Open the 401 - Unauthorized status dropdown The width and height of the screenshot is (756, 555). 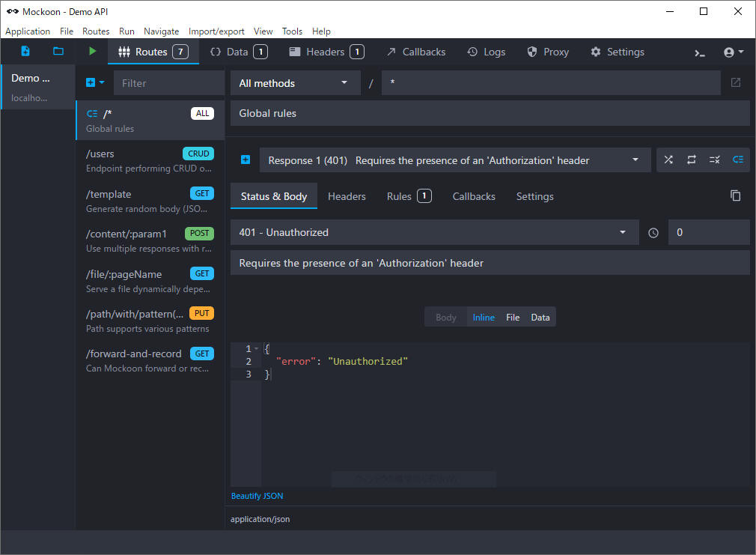click(x=433, y=232)
